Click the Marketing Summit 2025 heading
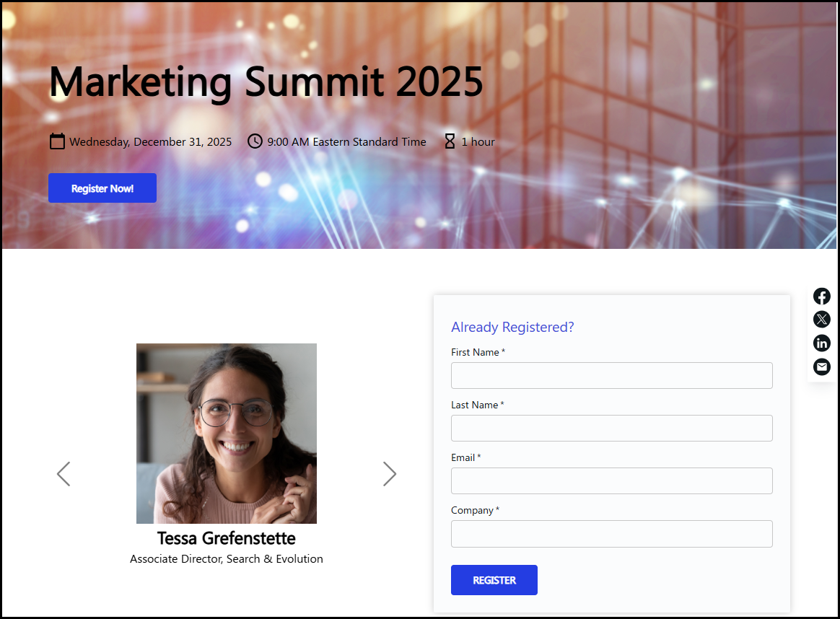 point(266,82)
